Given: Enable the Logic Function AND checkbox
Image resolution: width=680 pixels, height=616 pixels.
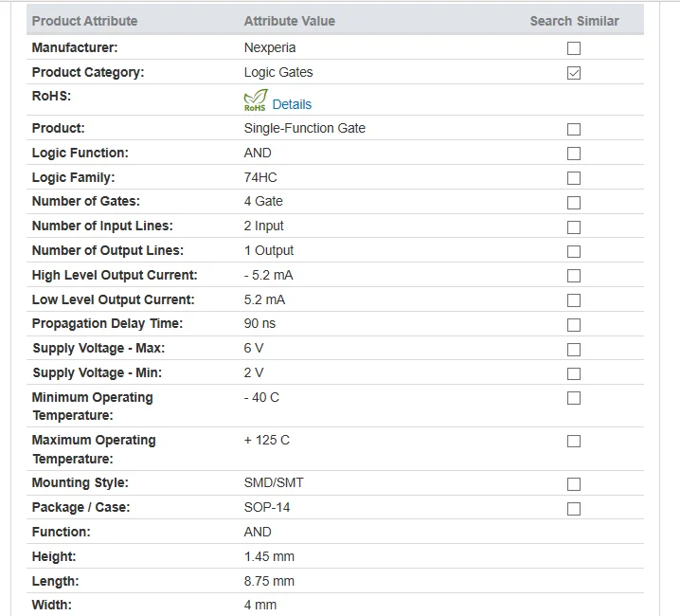Looking at the screenshot, I should click(573, 154).
